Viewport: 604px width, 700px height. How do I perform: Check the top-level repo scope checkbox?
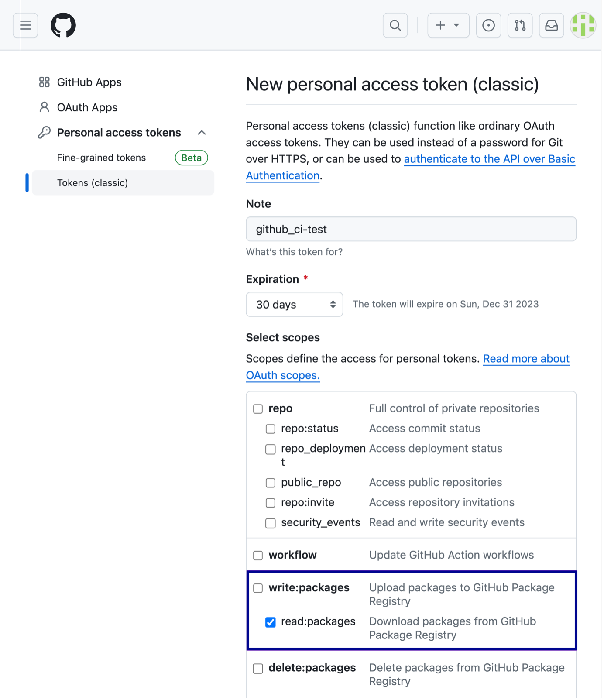tap(258, 409)
